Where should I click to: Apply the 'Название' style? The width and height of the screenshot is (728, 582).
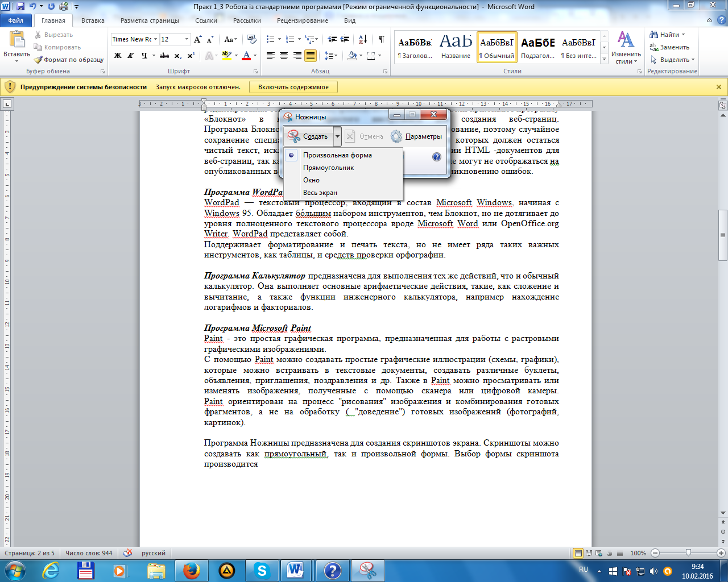pos(456,47)
